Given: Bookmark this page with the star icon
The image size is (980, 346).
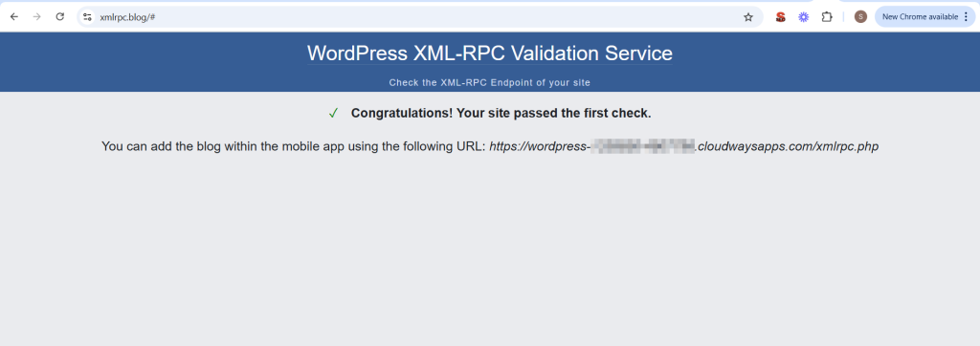Looking at the screenshot, I should point(748,17).
